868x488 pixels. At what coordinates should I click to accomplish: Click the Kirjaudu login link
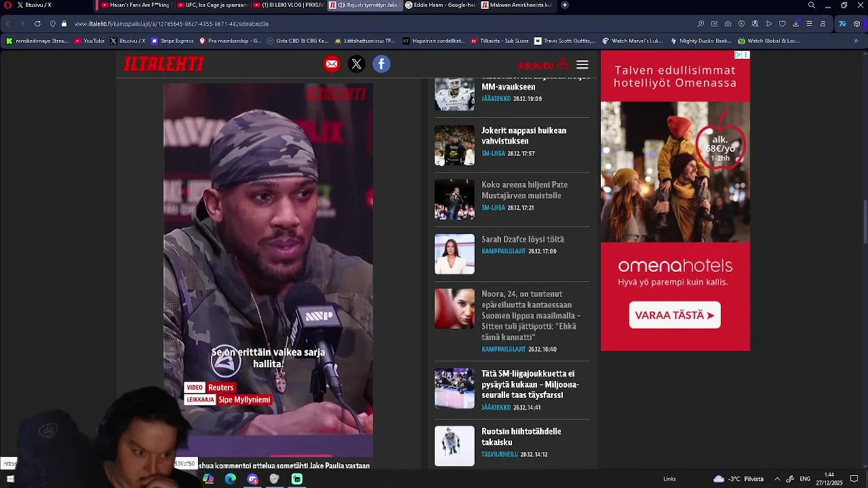[543, 65]
